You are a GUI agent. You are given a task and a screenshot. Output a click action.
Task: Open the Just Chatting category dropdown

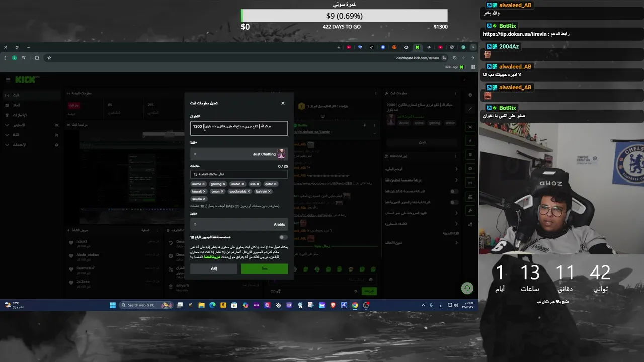[239, 154]
